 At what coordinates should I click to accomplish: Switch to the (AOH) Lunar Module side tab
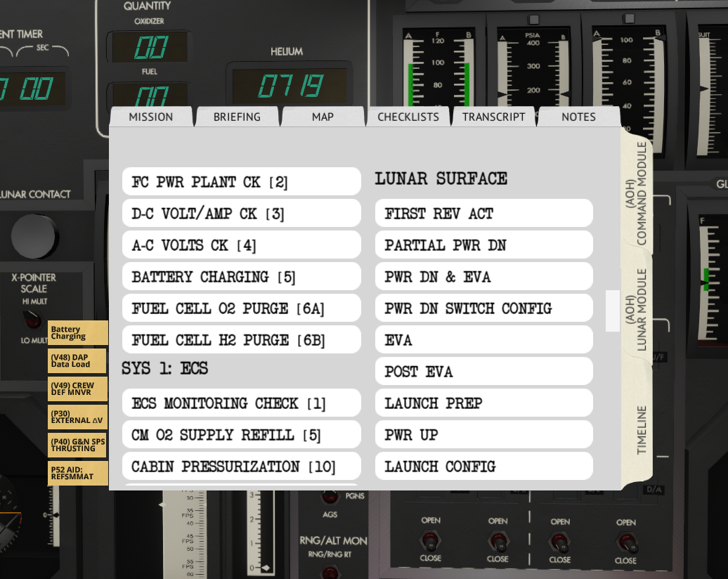pos(637,309)
